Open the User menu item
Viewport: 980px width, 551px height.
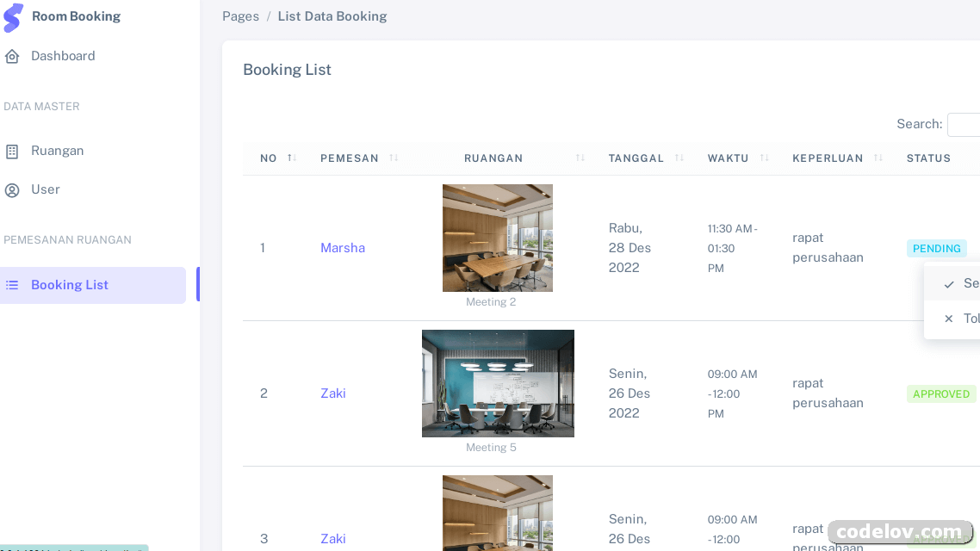(x=46, y=189)
